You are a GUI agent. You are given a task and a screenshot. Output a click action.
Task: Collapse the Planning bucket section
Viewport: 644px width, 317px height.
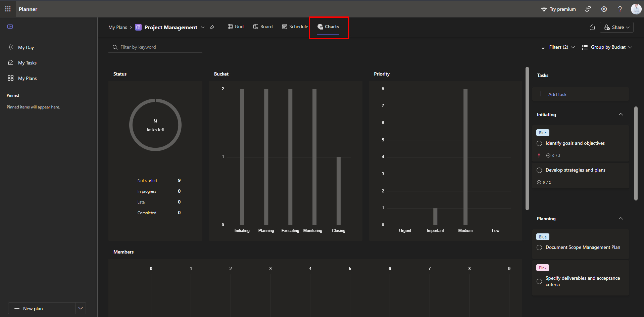pyautogui.click(x=621, y=219)
